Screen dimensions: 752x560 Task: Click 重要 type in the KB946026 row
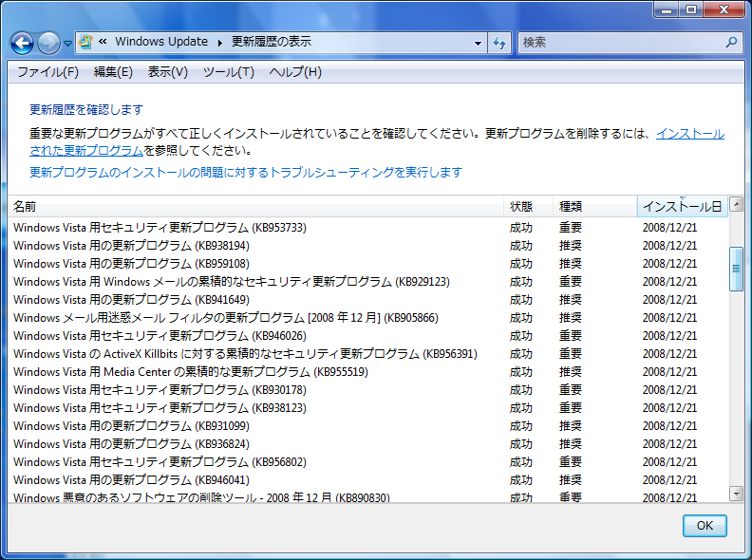(x=571, y=336)
